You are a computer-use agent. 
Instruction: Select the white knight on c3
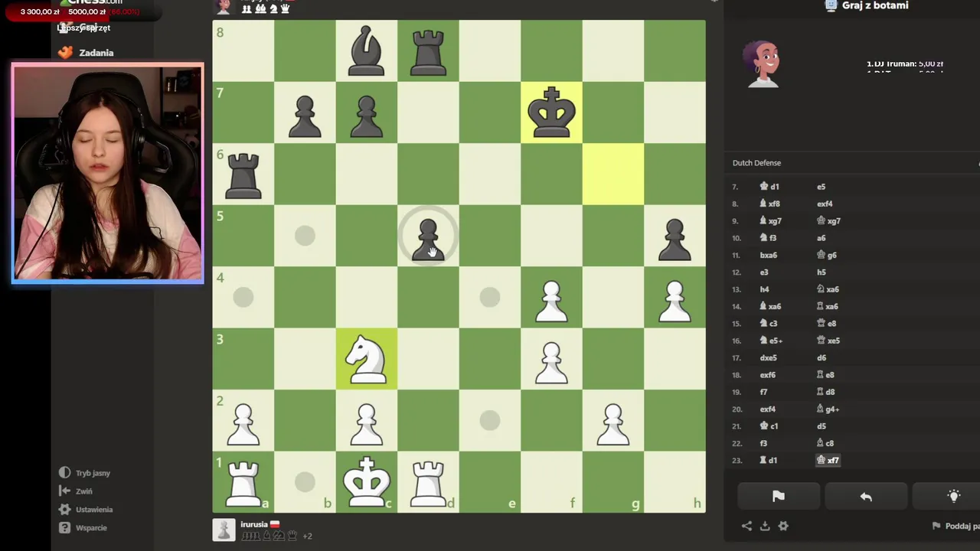tap(366, 359)
